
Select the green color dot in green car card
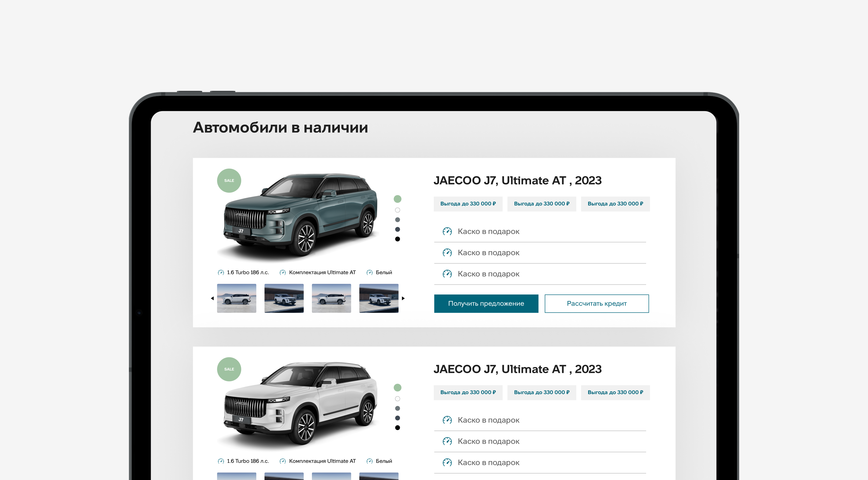398,199
